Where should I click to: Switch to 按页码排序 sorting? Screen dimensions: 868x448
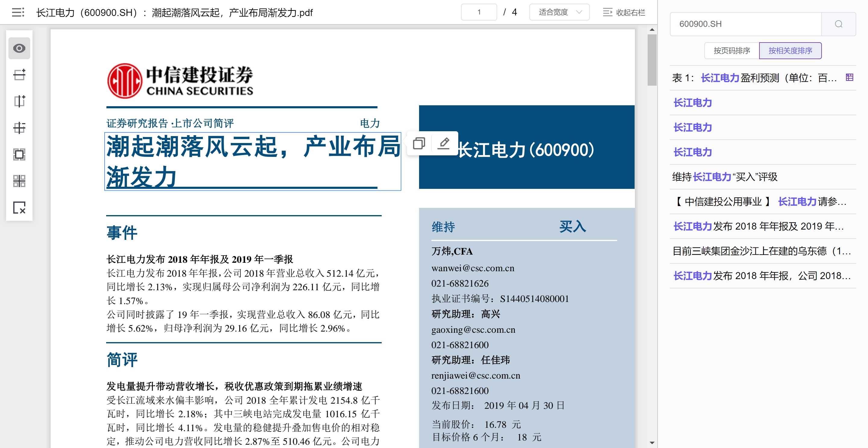pos(731,51)
